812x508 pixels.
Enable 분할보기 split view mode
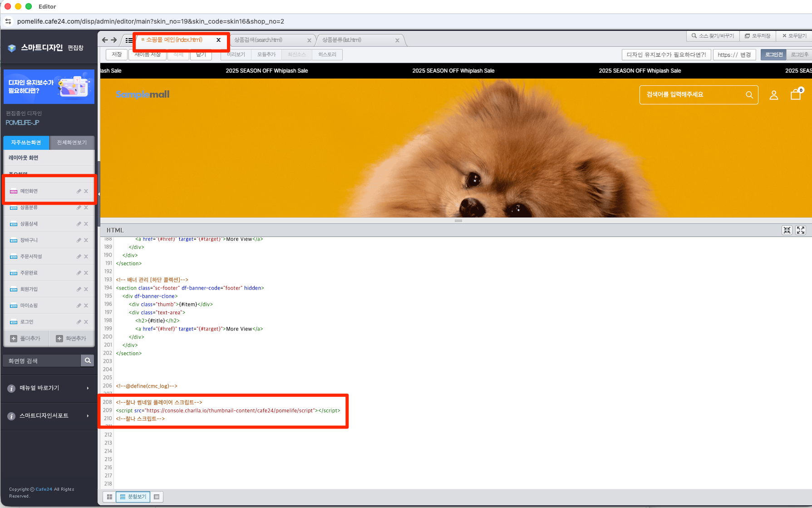pos(133,497)
